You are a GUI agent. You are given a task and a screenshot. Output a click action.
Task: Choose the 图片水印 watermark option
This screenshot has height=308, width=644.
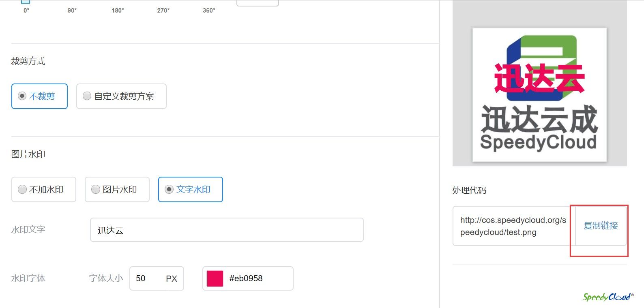tap(117, 189)
